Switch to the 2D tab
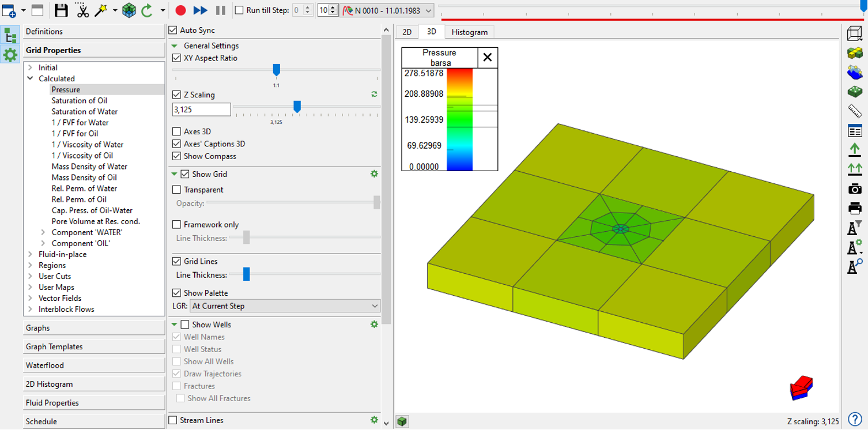Image resolution: width=868 pixels, height=430 pixels. (x=407, y=32)
